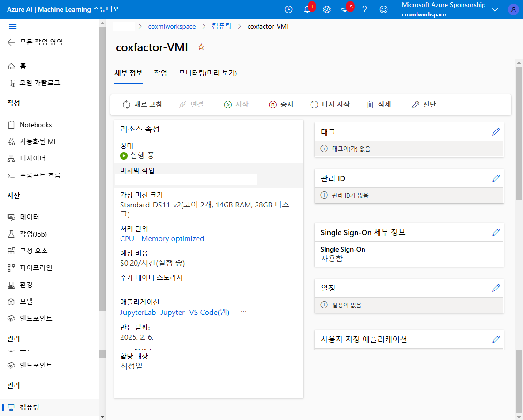523x420 pixels.
Task: Open the model catalog (모델 카탈로그)
Action: (34, 83)
